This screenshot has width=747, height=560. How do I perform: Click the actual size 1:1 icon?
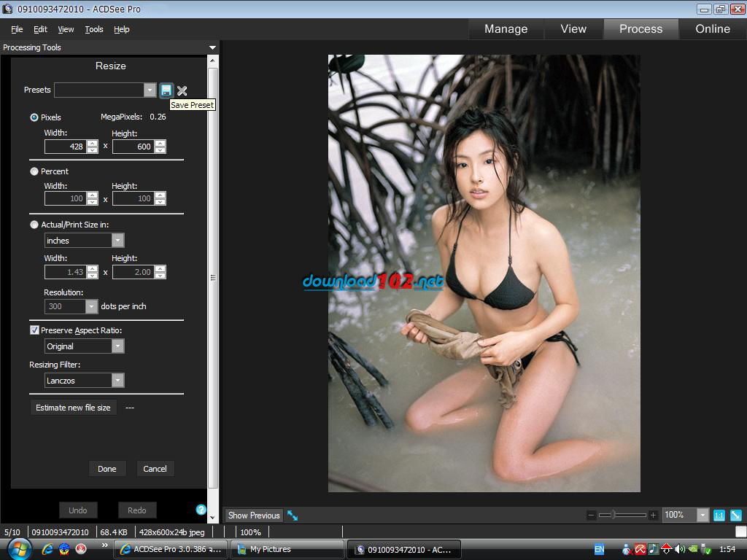tap(719, 515)
